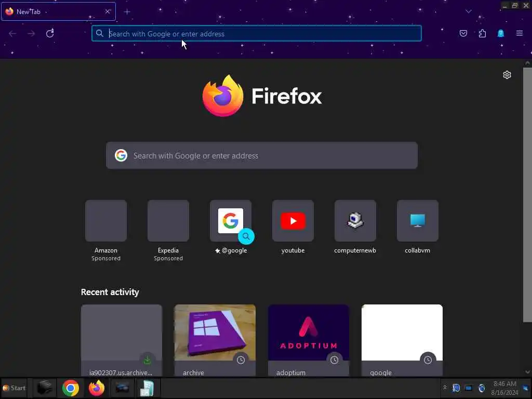Click the Back navigation arrow
This screenshot has height=399, width=532.
pos(12,33)
